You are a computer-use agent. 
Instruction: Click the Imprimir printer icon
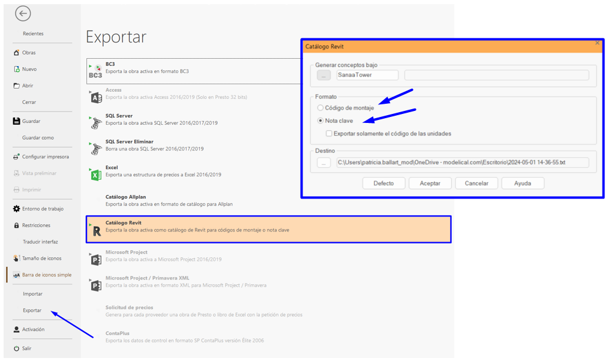(x=16, y=189)
